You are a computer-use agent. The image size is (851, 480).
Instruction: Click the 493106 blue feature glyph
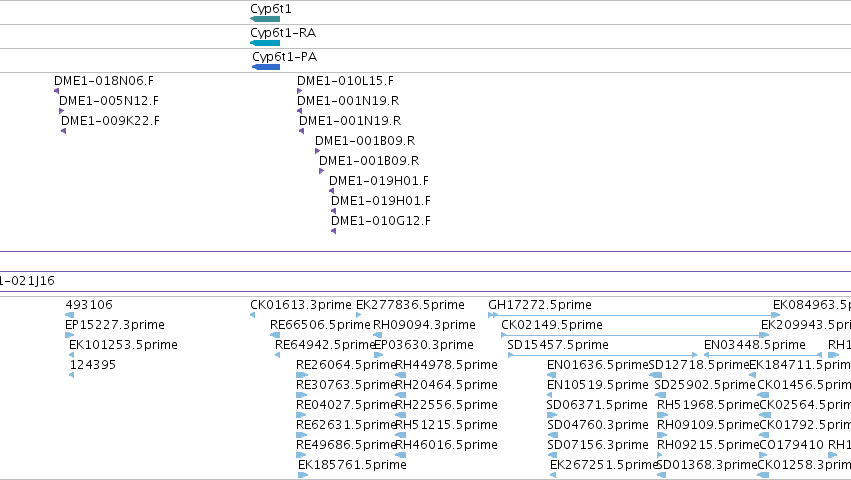click(x=69, y=315)
